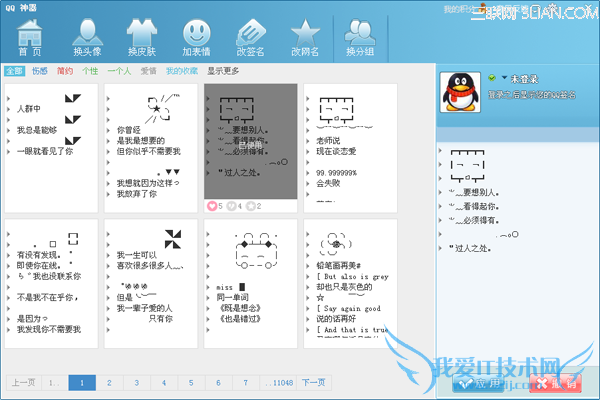This screenshot has height=400, width=600.
Task: Open the 我的收藏 tab
Action: coord(182,71)
